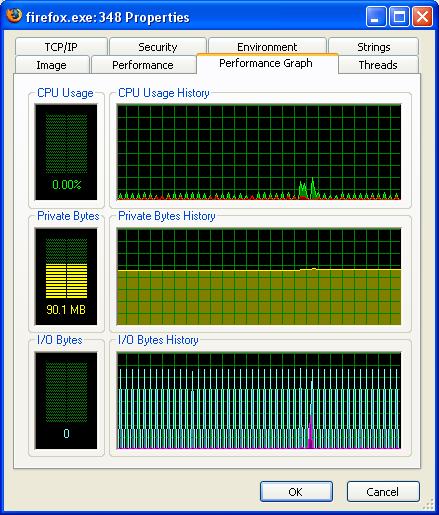Click the CPU Usage History graph

point(259,152)
